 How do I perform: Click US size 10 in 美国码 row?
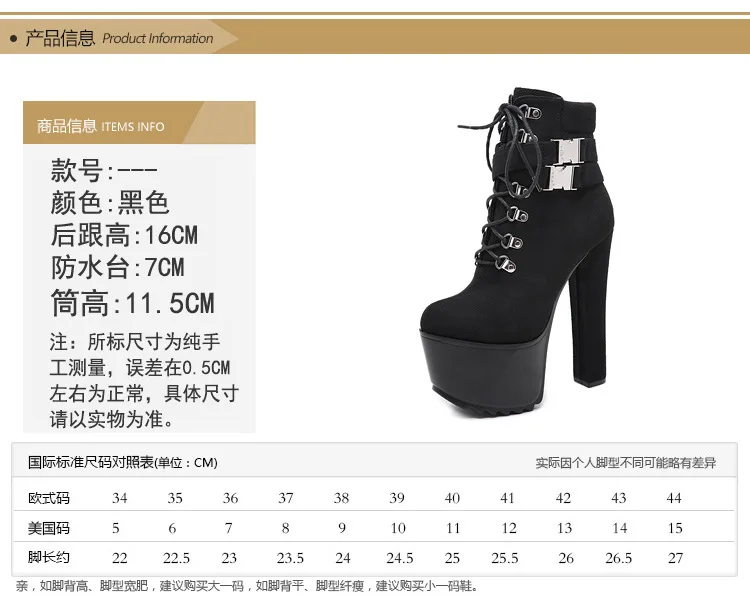398,528
